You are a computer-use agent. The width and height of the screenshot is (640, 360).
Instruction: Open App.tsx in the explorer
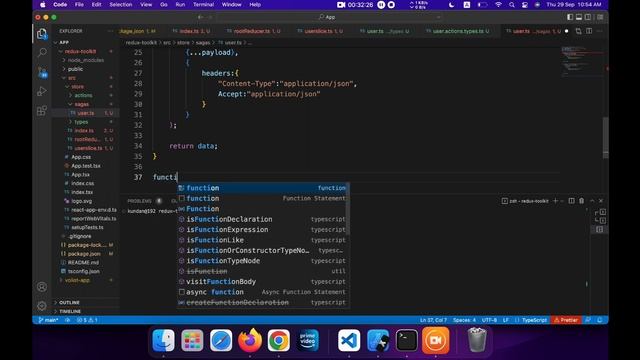[x=80, y=175]
